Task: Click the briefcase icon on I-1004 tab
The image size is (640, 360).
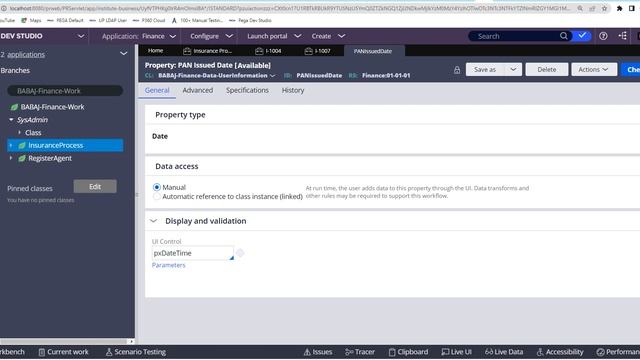Action: (259, 51)
